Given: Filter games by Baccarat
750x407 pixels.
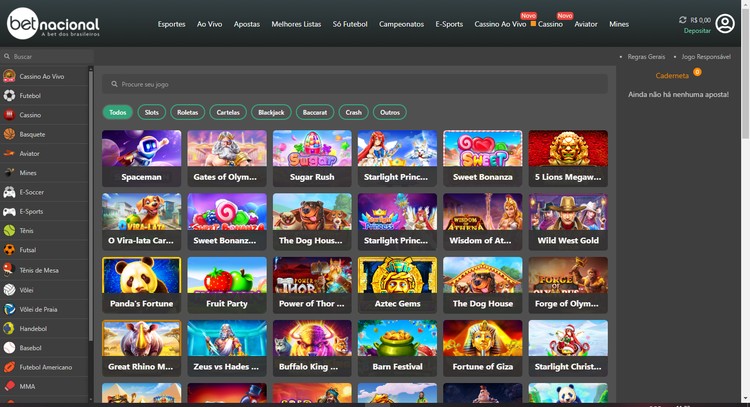Looking at the screenshot, I should pos(315,112).
